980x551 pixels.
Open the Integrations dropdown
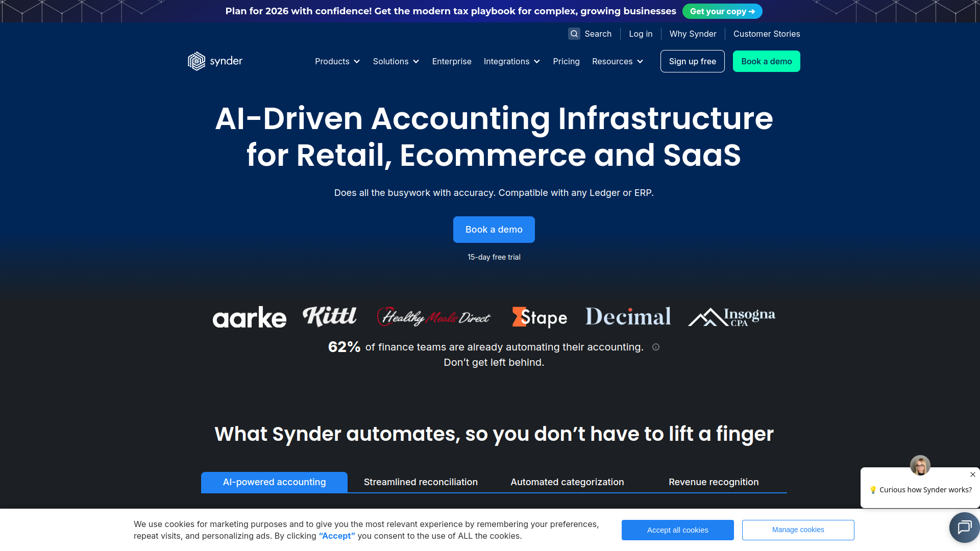(x=511, y=61)
